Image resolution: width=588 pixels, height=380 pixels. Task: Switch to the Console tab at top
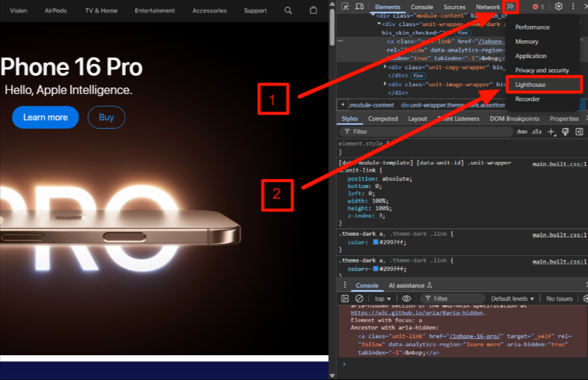[422, 7]
